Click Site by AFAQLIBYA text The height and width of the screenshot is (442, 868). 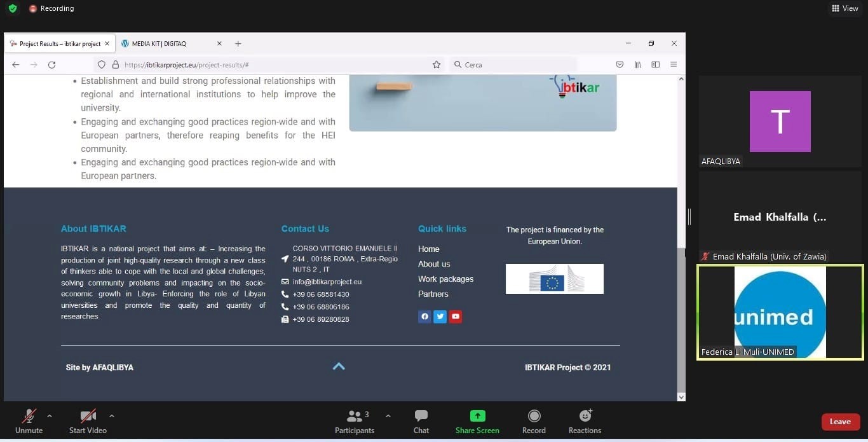(100, 368)
